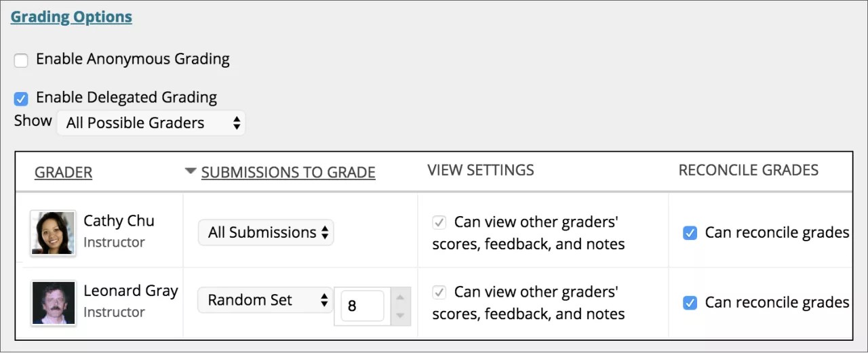Uncheck Enable Delegated Grading
This screenshot has height=353, width=868.
(21, 99)
